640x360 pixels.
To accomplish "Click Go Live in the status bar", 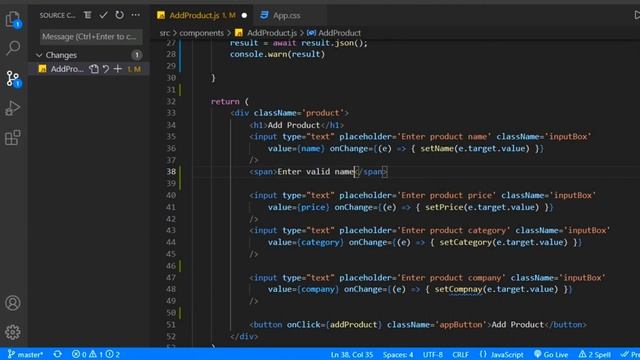I will [x=551, y=354].
